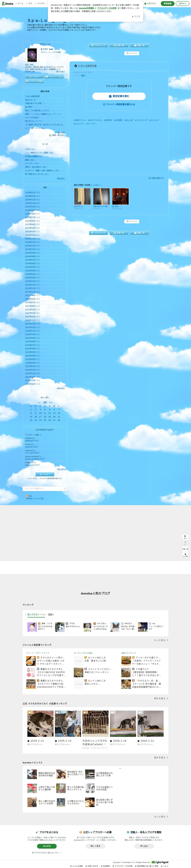Open the Ameba利用規約 link in notice
The image size is (191, 868).
(86, 8)
